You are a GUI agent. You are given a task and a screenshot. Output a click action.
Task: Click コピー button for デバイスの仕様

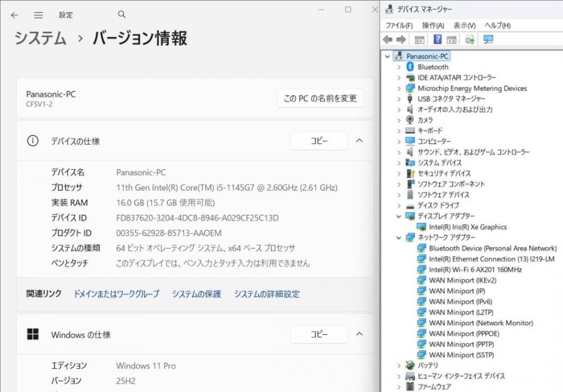[319, 141]
